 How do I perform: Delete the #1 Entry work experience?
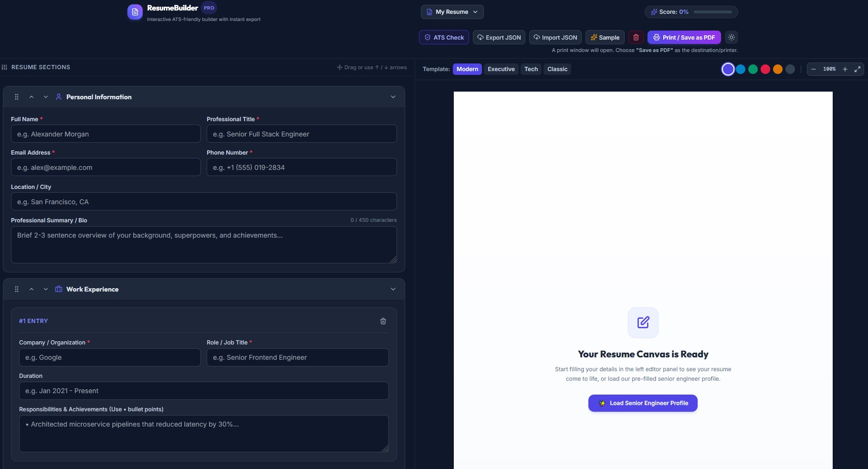click(x=383, y=321)
